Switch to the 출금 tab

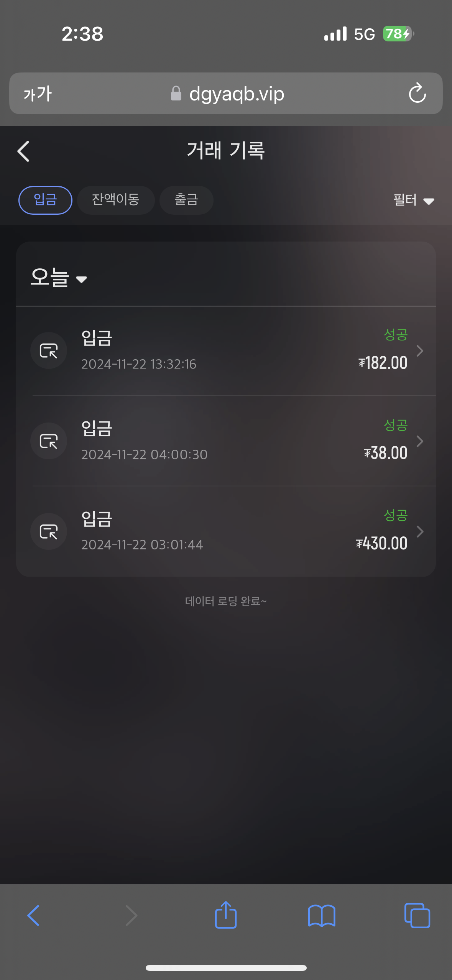click(186, 200)
